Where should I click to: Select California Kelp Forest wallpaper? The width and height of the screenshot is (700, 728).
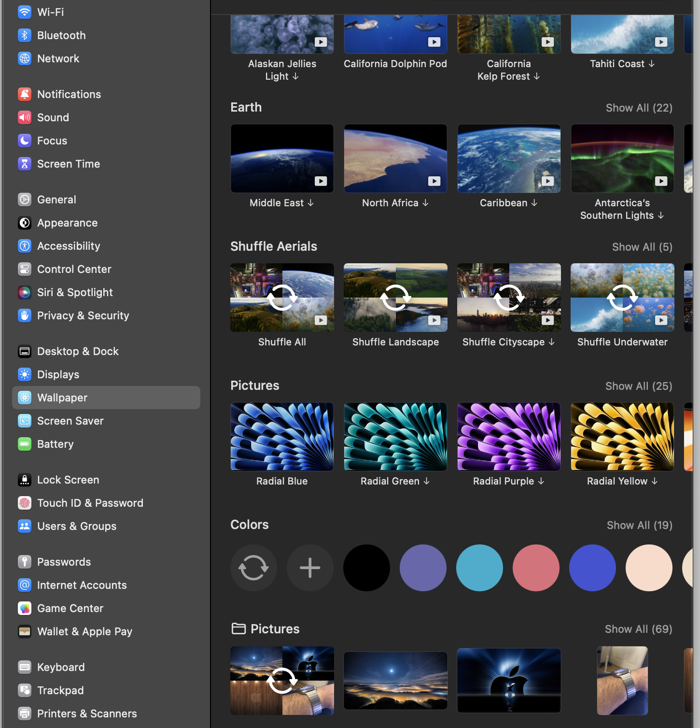(x=509, y=34)
